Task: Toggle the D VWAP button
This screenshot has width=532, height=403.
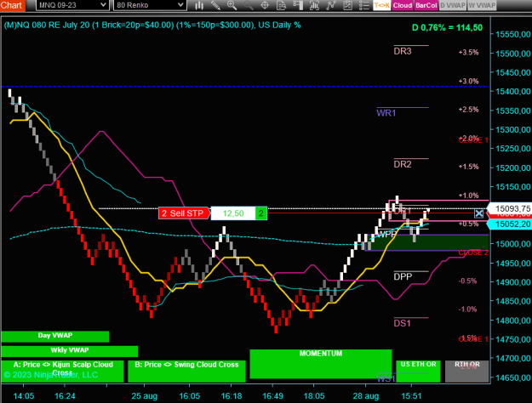Action: coord(453,5)
